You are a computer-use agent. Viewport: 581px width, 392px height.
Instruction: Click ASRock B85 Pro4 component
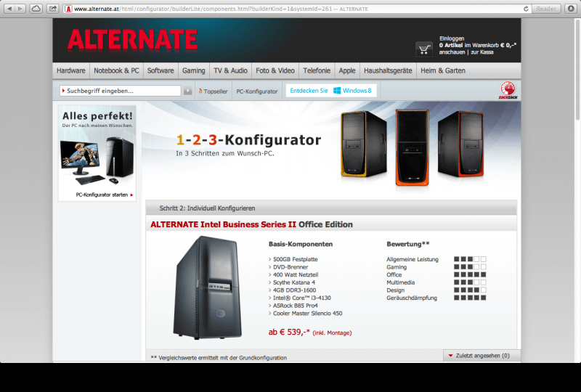click(x=295, y=306)
